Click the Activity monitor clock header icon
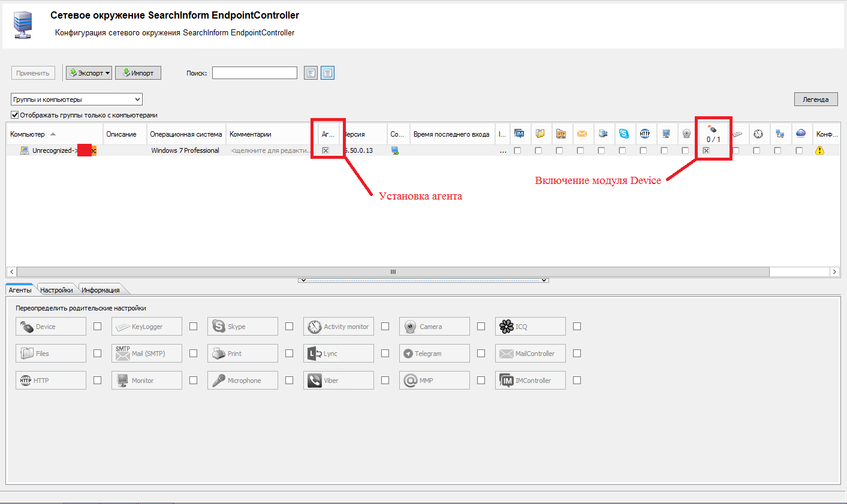This screenshot has width=847, height=504. click(758, 134)
